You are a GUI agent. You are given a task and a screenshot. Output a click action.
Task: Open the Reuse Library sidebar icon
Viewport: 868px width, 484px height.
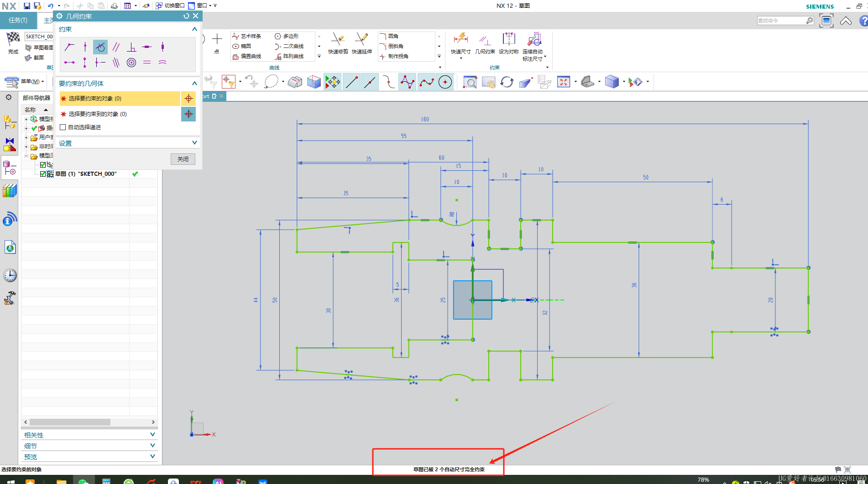10,190
